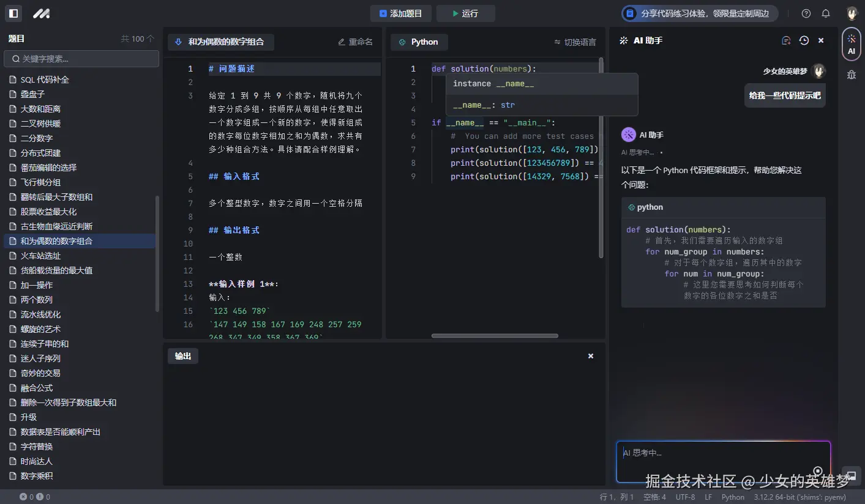Screen dimensions: 865x504
Task: Open the 股票收益最大化 problem
Action: point(80,212)
